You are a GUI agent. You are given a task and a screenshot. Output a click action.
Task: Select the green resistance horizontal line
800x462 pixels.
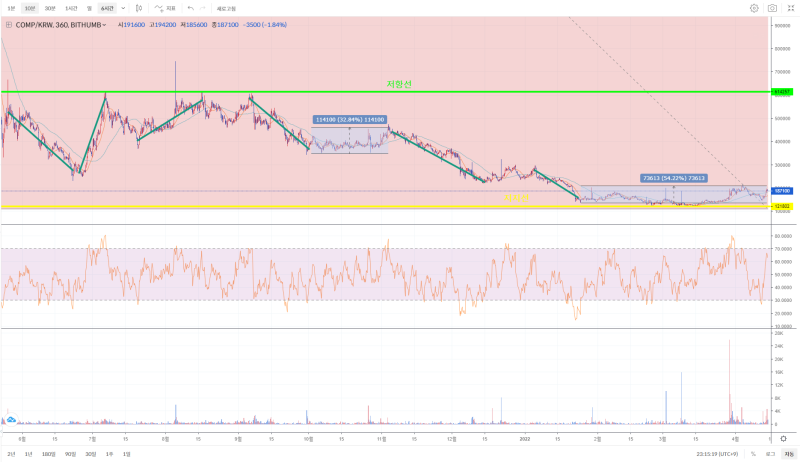(x=385, y=92)
